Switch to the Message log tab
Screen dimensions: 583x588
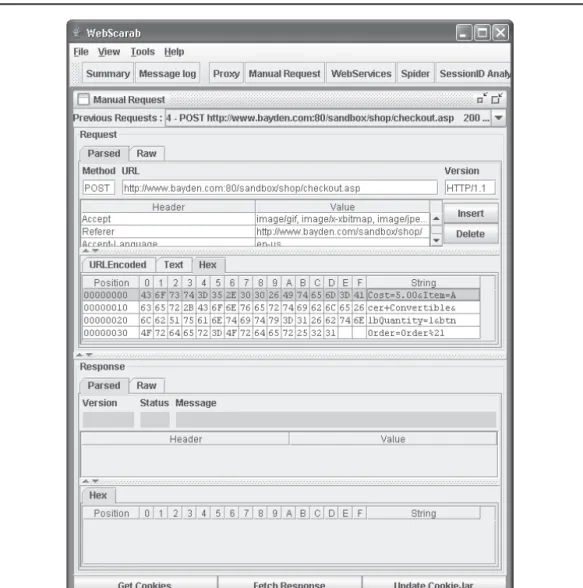pyautogui.click(x=167, y=74)
